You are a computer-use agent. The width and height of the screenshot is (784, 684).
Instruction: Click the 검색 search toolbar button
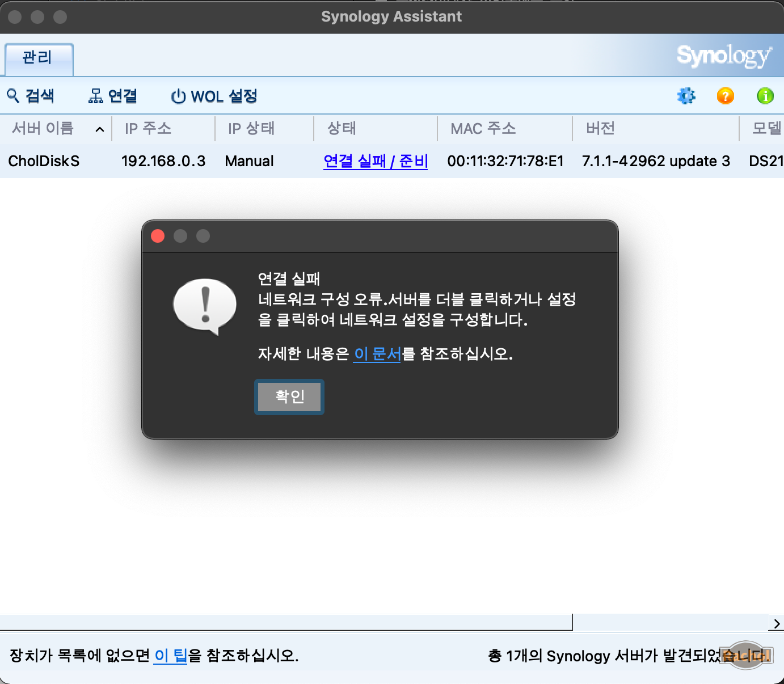coord(31,96)
